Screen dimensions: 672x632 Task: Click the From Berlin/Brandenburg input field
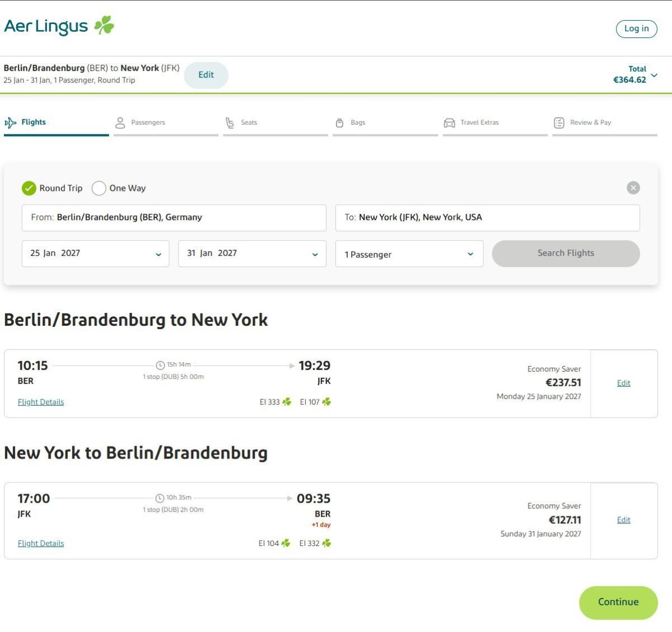174,218
